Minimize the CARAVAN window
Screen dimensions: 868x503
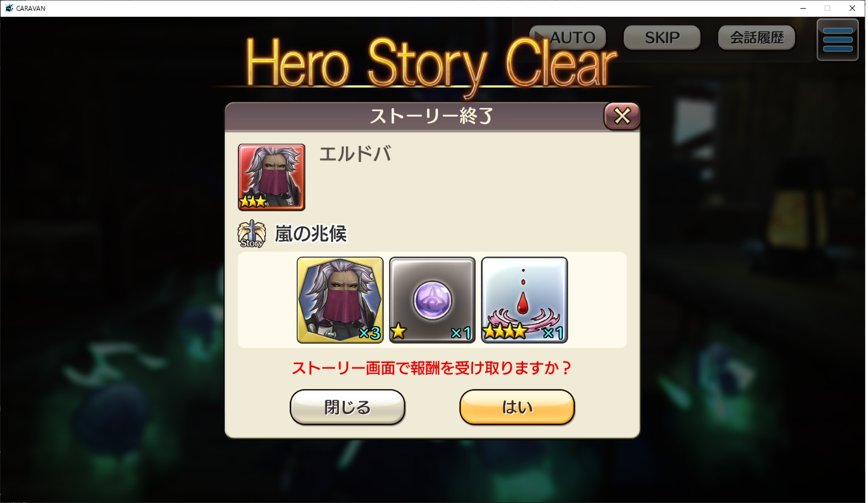click(x=803, y=8)
